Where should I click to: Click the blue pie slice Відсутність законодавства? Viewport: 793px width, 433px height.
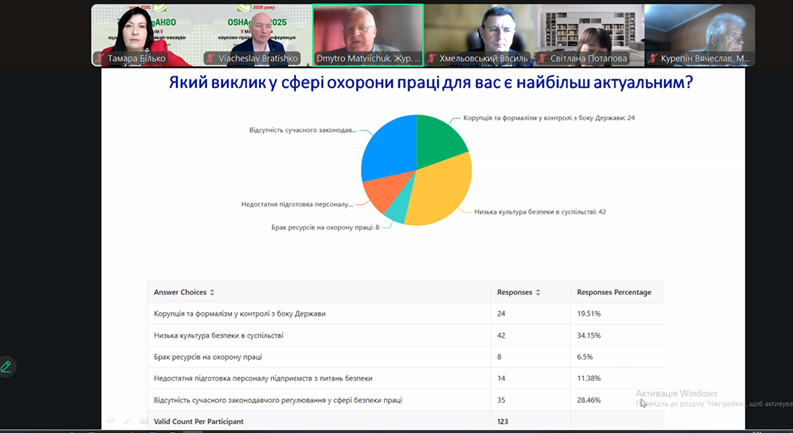click(x=388, y=149)
